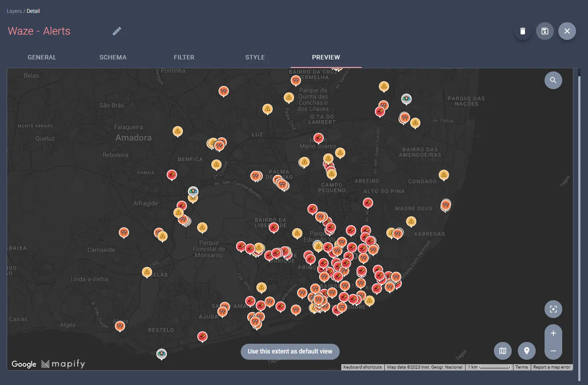Select the STYLE tab
This screenshot has width=588, height=385.
255,57
